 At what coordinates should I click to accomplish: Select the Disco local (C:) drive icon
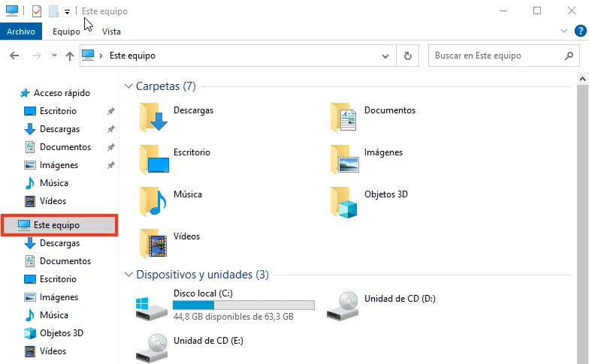pos(152,308)
